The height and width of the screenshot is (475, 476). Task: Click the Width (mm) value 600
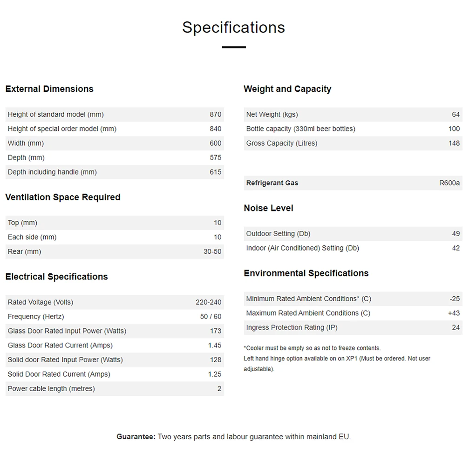(x=215, y=143)
